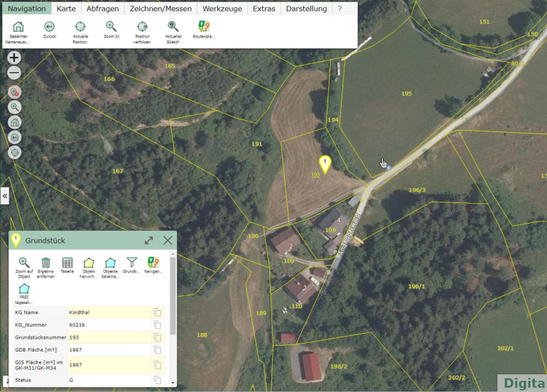Click the parcel 193 label link on map

coord(315,175)
